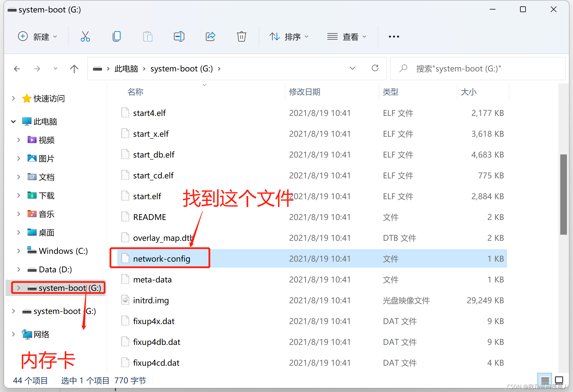Expand the 快速访问 tree node
The width and height of the screenshot is (573, 392).
[x=13, y=98]
